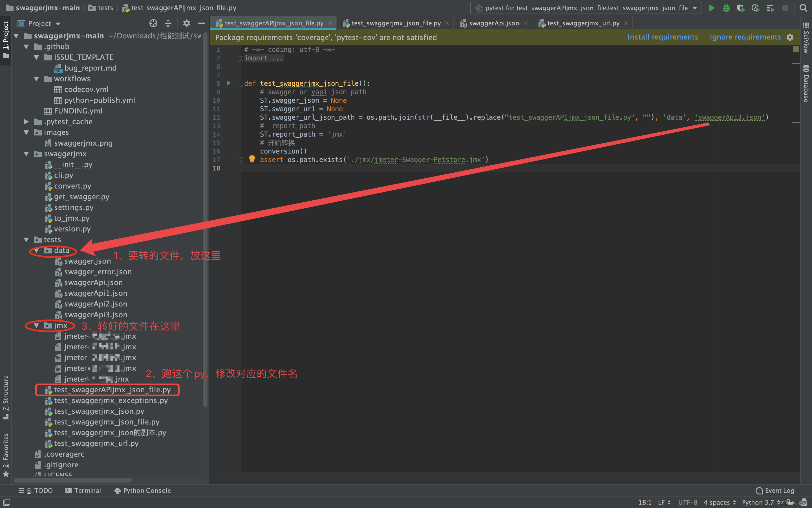The height and width of the screenshot is (508, 812).
Task: Change 4 spaces indent setting
Action: click(x=720, y=502)
